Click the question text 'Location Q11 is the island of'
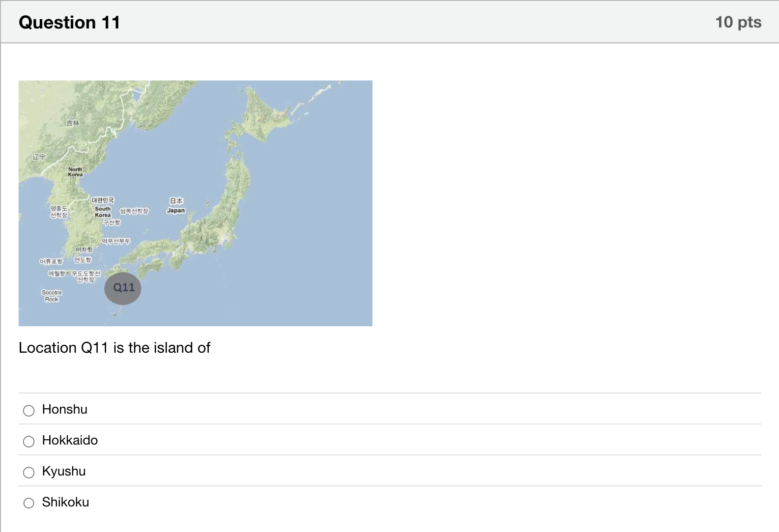 pos(115,348)
